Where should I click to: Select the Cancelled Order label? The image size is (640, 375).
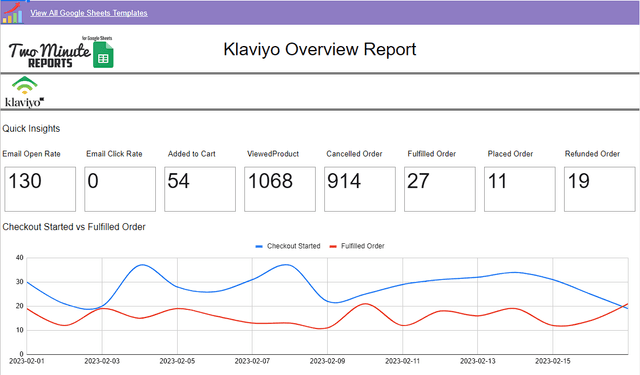coord(354,154)
